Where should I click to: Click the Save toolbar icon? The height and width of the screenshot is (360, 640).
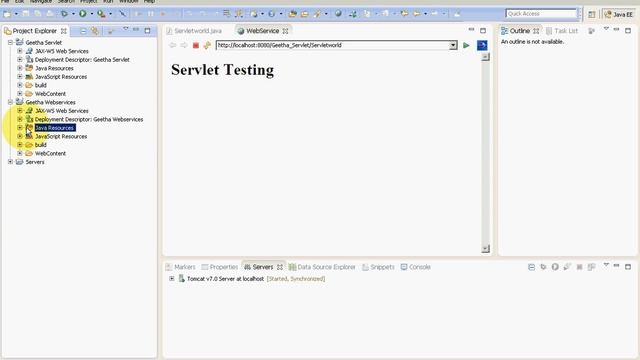[26, 13]
